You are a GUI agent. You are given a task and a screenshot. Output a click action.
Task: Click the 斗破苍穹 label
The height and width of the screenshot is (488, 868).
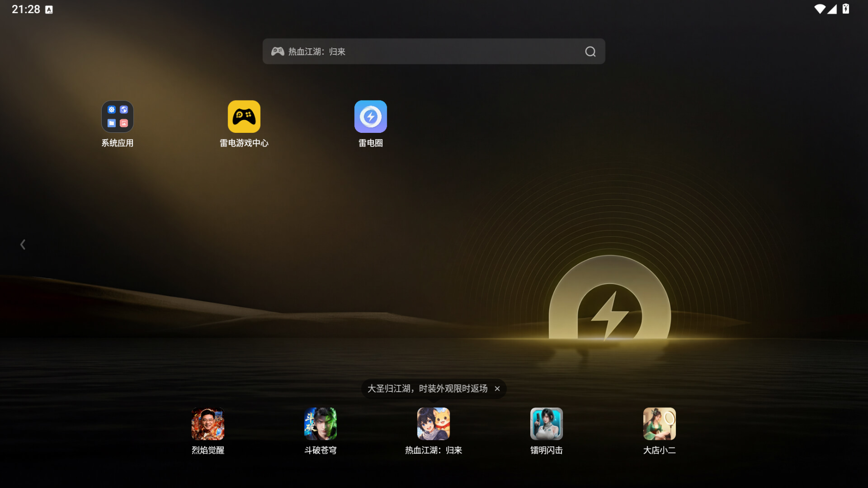point(321,450)
